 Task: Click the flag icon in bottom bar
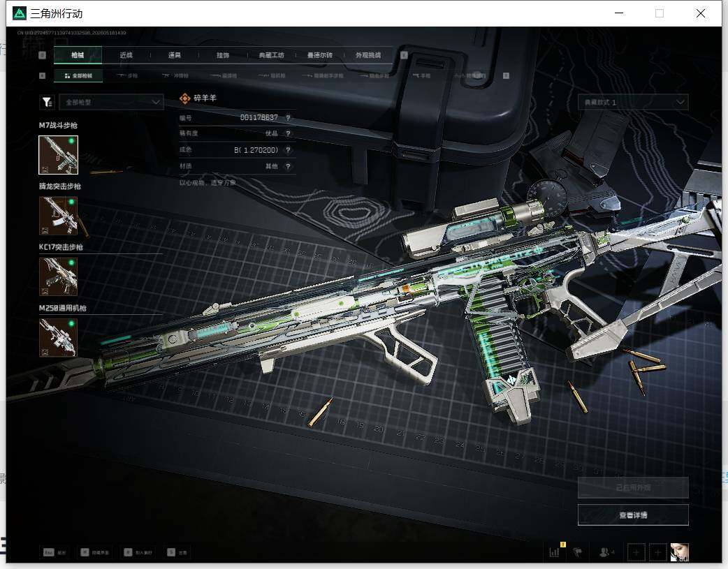tap(578, 552)
